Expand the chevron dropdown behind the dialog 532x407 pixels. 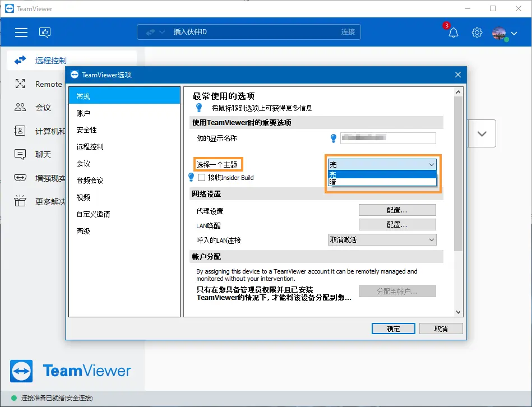tap(482, 133)
